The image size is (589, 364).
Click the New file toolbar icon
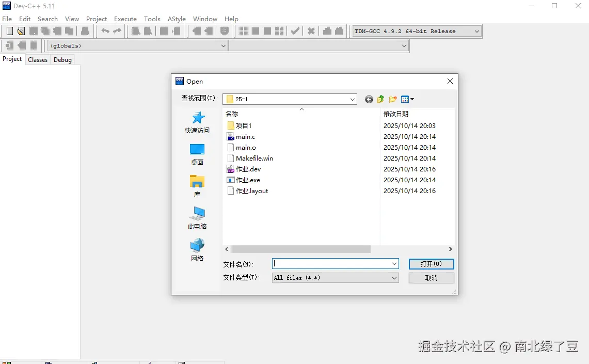[10, 31]
